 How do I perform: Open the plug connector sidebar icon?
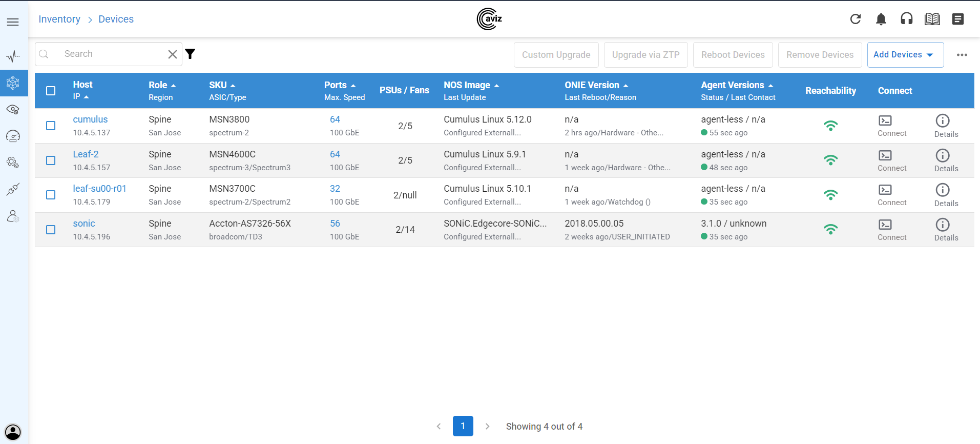[x=13, y=189]
